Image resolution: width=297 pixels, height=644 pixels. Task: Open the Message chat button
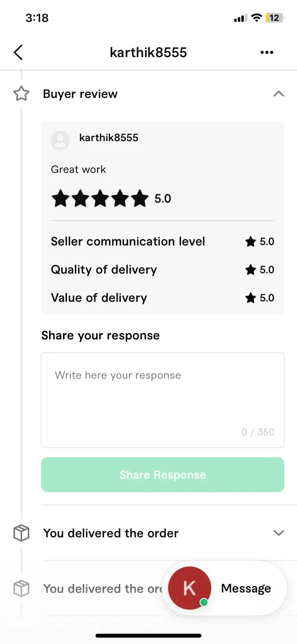pyautogui.click(x=225, y=588)
